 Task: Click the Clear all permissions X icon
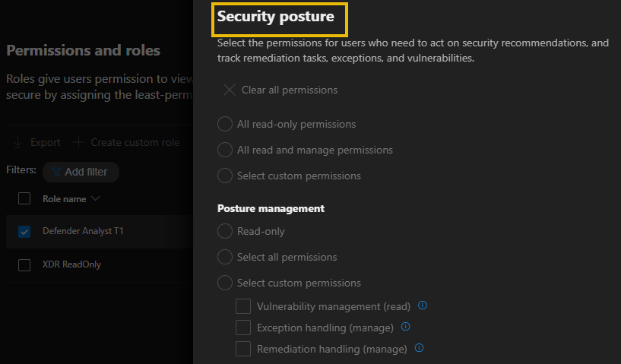[230, 90]
